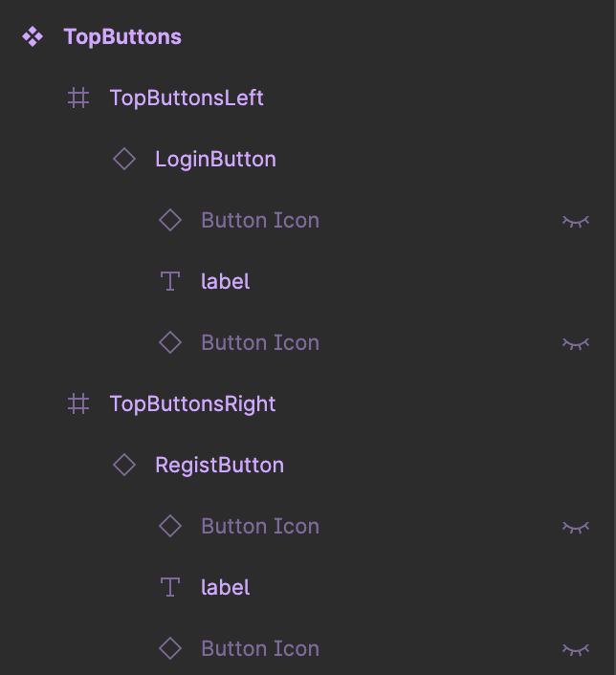The width and height of the screenshot is (616, 675).
Task: Unhide the last Button Icon under RegistButton
Action: [x=575, y=649]
